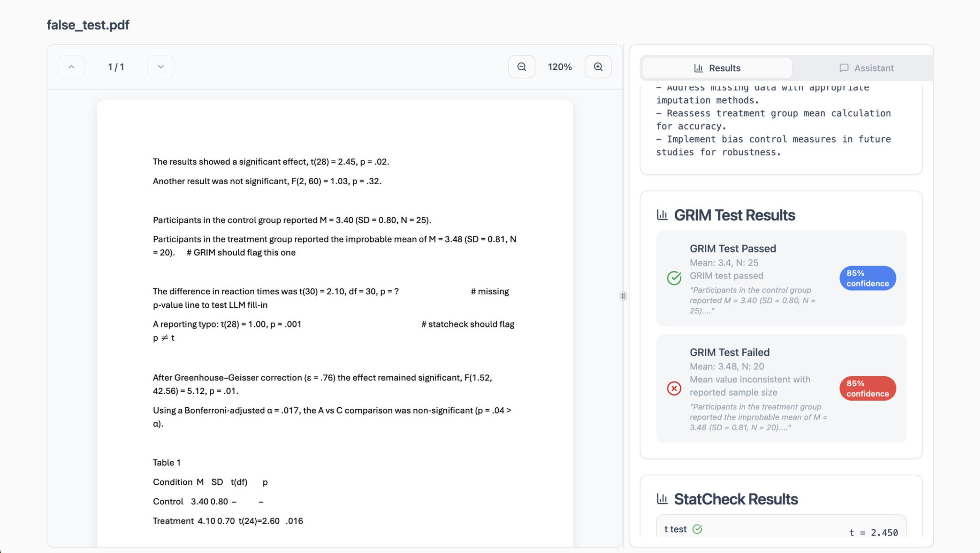
Task: Click the green check icon next to t test
Action: pyautogui.click(x=697, y=529)
